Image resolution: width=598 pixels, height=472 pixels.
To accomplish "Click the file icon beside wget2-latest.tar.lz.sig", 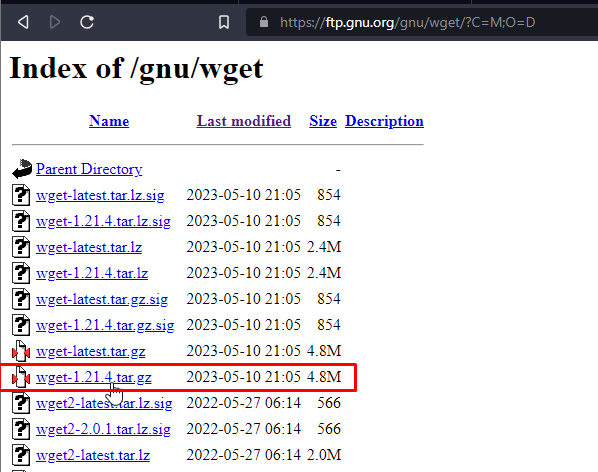I will [21, 403].
